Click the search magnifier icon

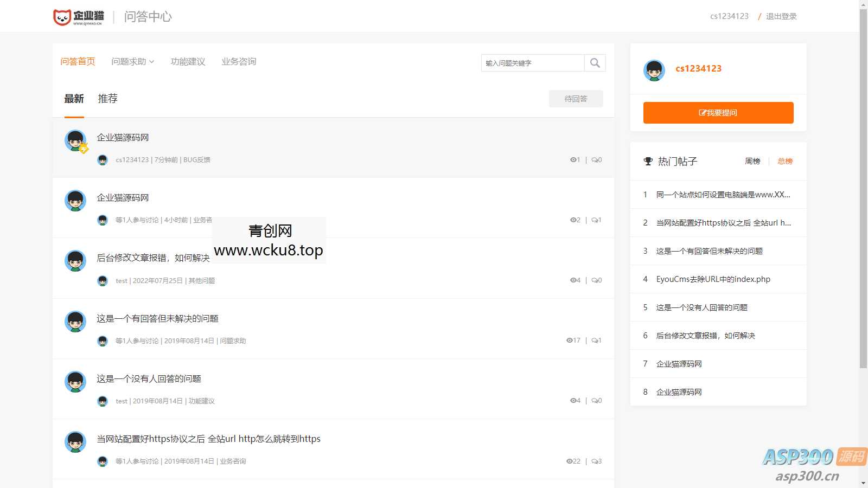pos(595,63)
